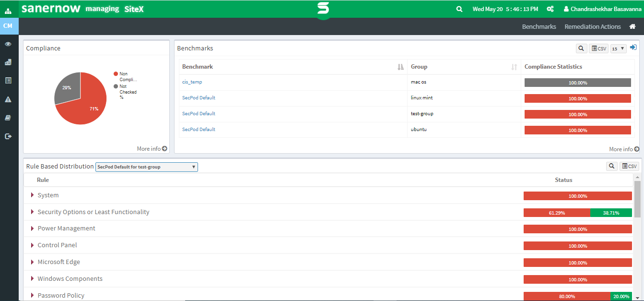
Task: Expand the System rule group
Action: [33, 195]
